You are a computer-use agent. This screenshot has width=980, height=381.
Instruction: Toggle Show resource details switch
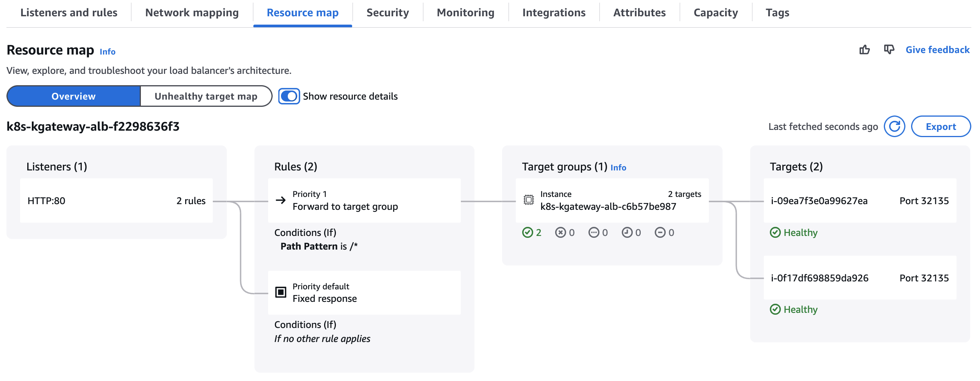point(289,96)
